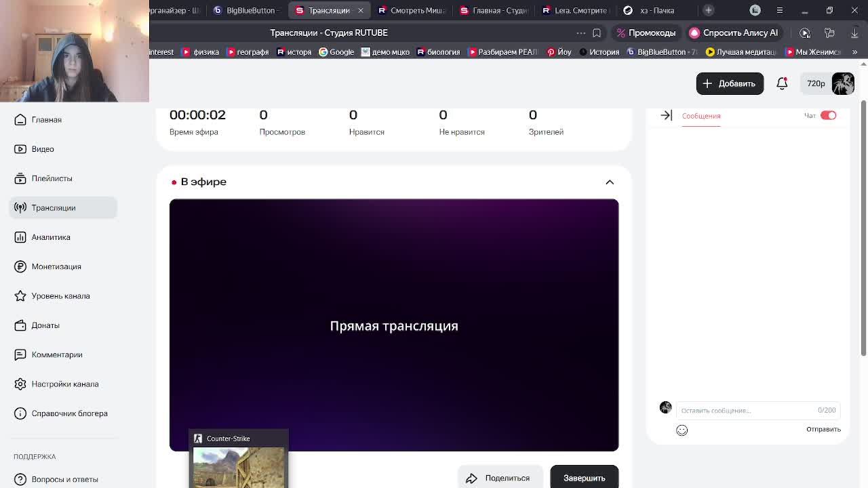Expand the hidden bookmarks chevron
868x488 pixels.
point(854,52)
